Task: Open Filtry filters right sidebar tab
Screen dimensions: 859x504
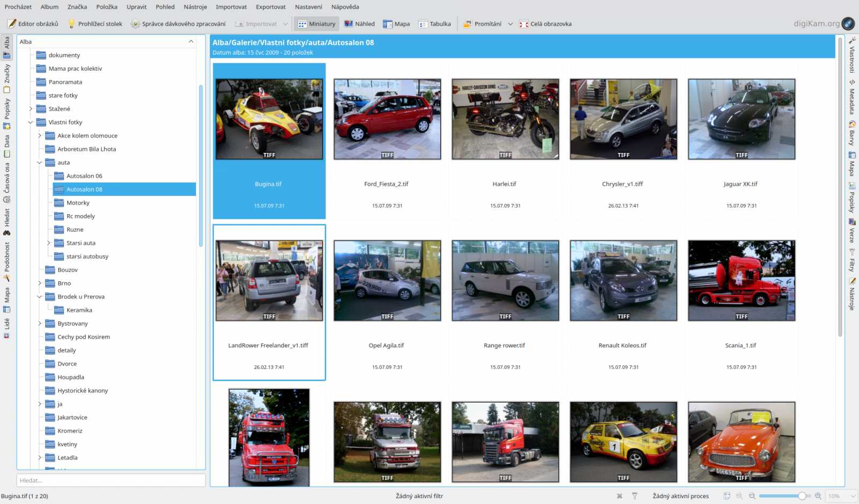Action: click(852, 260)
